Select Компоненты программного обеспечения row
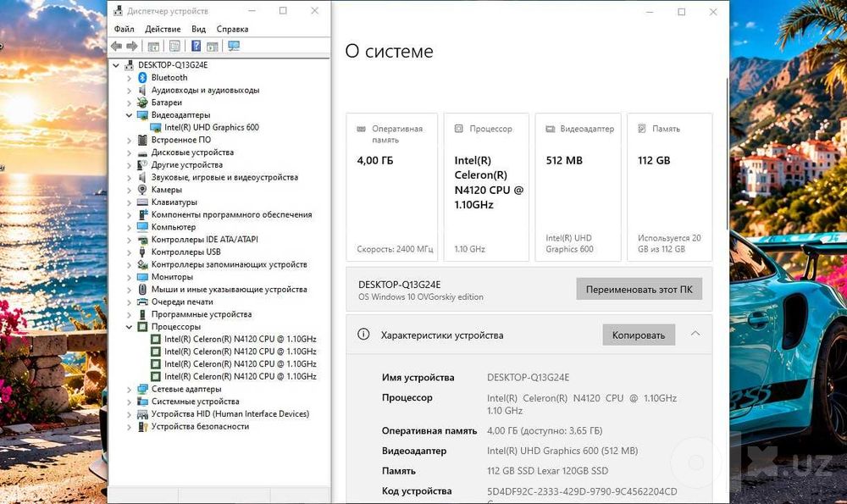The image size is (847, 504). tap(232, 214)
